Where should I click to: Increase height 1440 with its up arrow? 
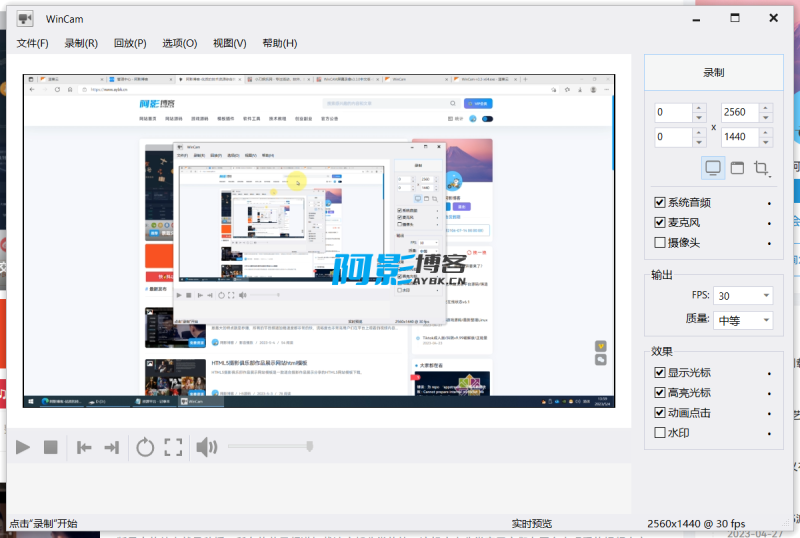766,132
